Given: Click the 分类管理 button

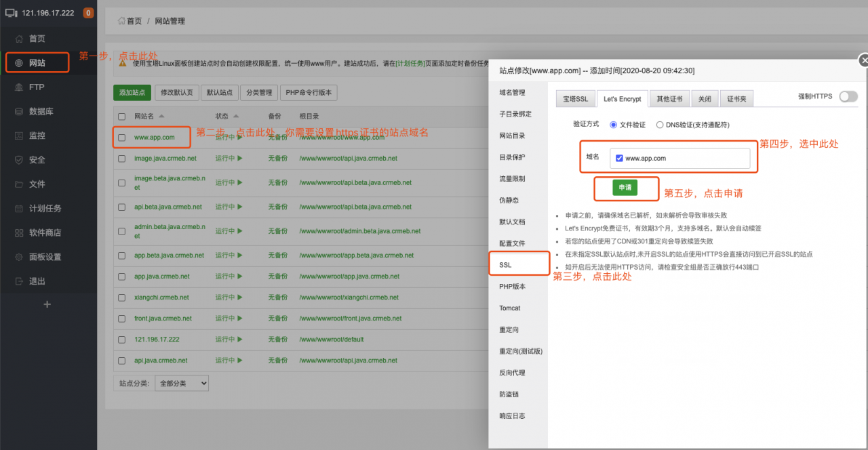Looking at the screenshot, I should point(259,93).
